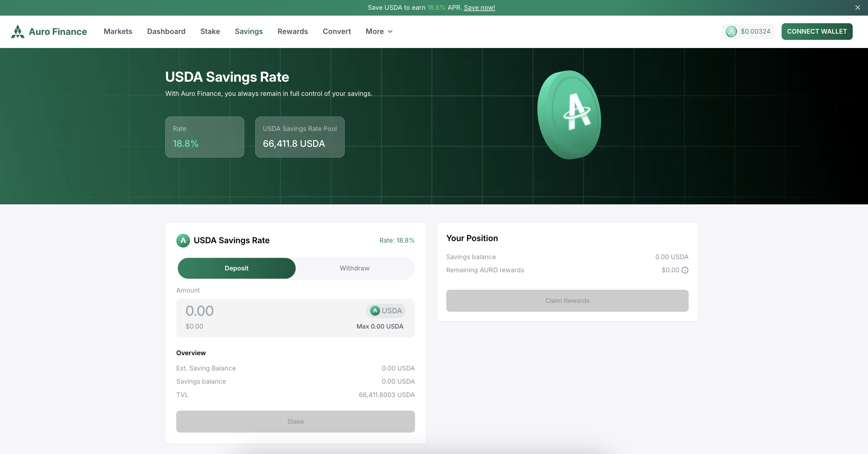The height and width of the screenshot is (454, 868).
Task: Dismiss the promo banner with the X
Action: click(857, 7)
